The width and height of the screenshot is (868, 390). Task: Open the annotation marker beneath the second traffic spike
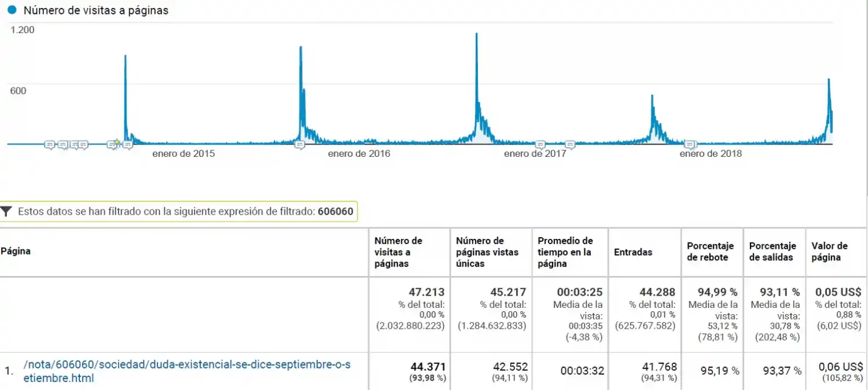(x=299, y=145)
